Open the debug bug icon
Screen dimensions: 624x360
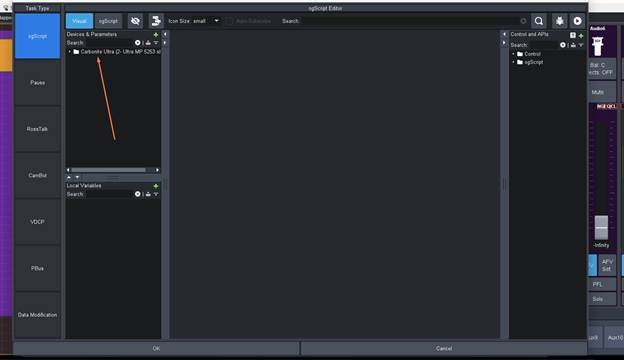pyautogui.click(x=560, y=21)
